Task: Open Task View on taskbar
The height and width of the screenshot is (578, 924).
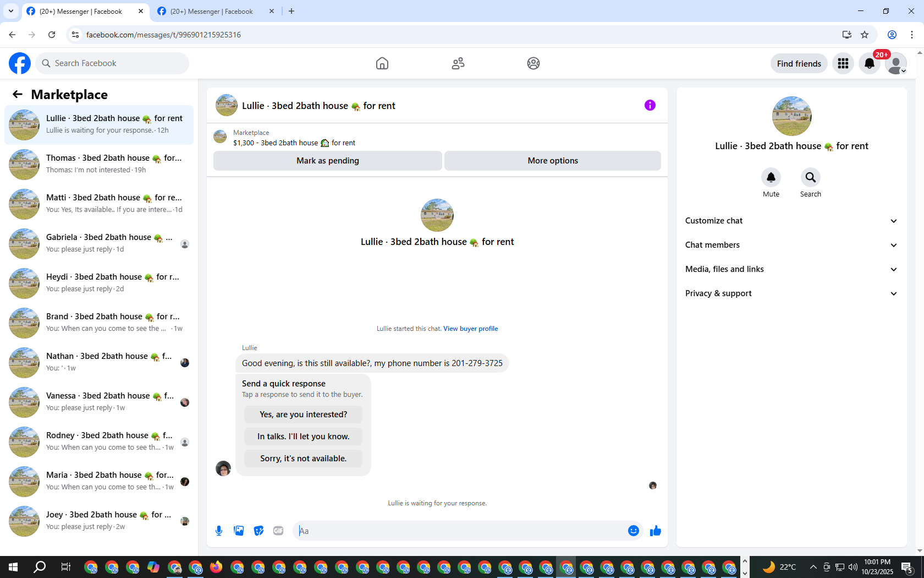Action: coord(65,567)
